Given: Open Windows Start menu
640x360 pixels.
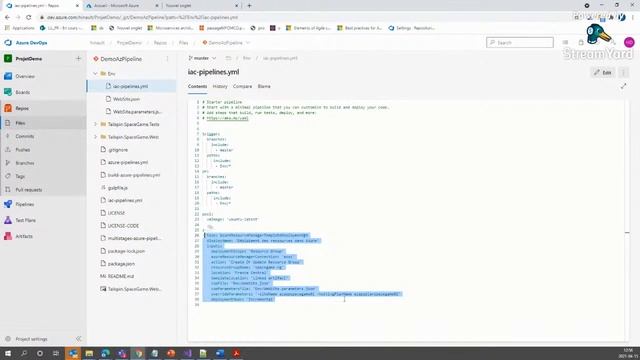Looking at the screenshot, I should 8,353.
